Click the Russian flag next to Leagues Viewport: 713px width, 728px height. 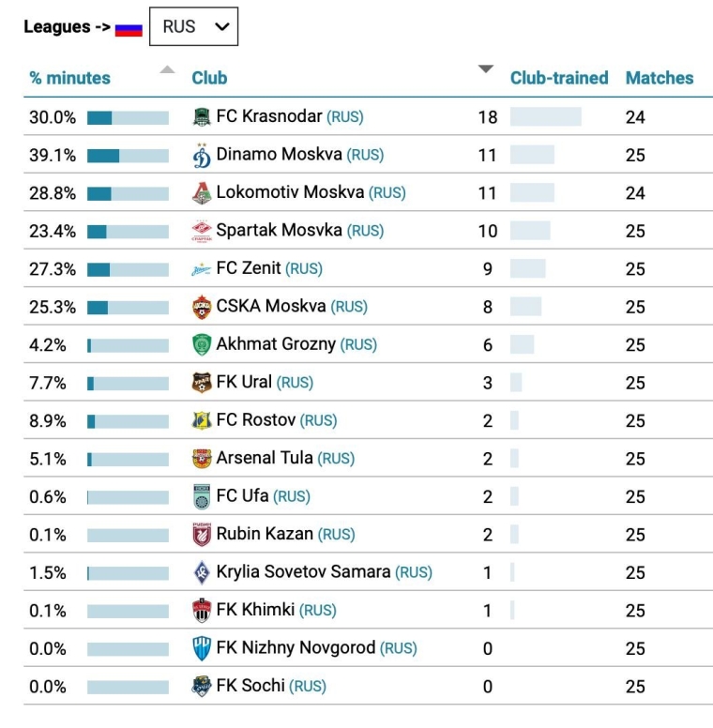pyautogui.click(x=129, y=29)
